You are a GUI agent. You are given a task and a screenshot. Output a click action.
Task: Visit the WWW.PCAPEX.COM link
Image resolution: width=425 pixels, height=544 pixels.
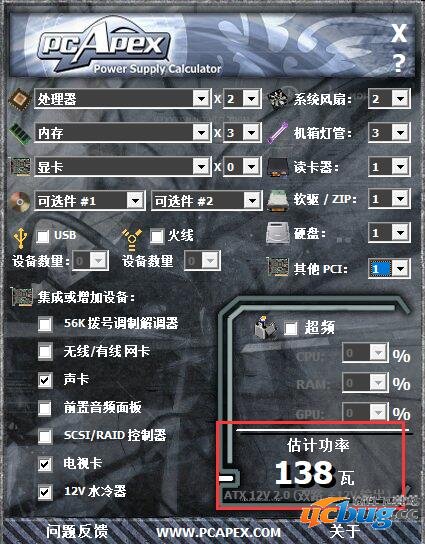coord(218,532)
